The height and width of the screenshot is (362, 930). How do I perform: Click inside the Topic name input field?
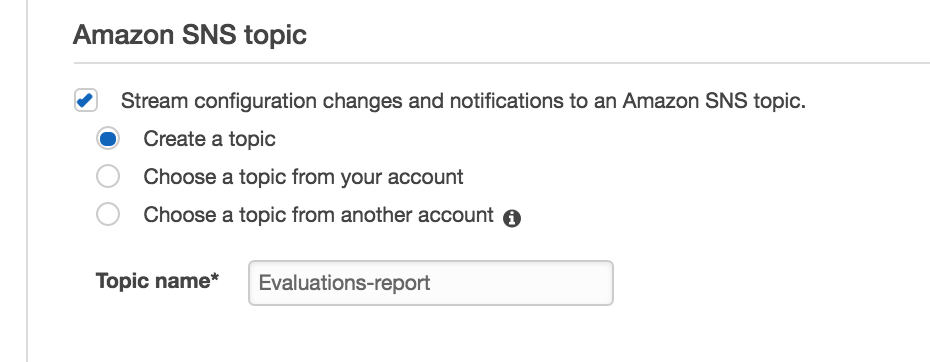click(431, 283)
